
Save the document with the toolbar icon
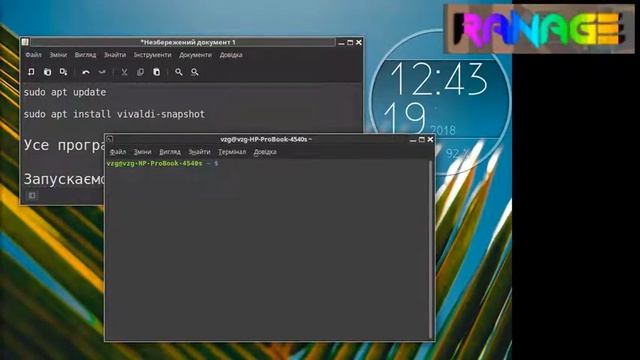pyautogui.click(x=63, y=72)
